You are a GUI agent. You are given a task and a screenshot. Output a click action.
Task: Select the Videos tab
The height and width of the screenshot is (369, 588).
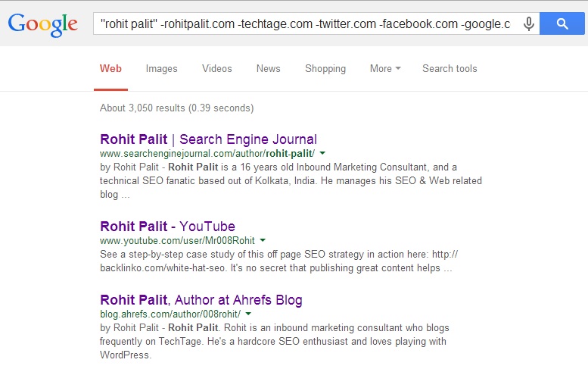217,69
